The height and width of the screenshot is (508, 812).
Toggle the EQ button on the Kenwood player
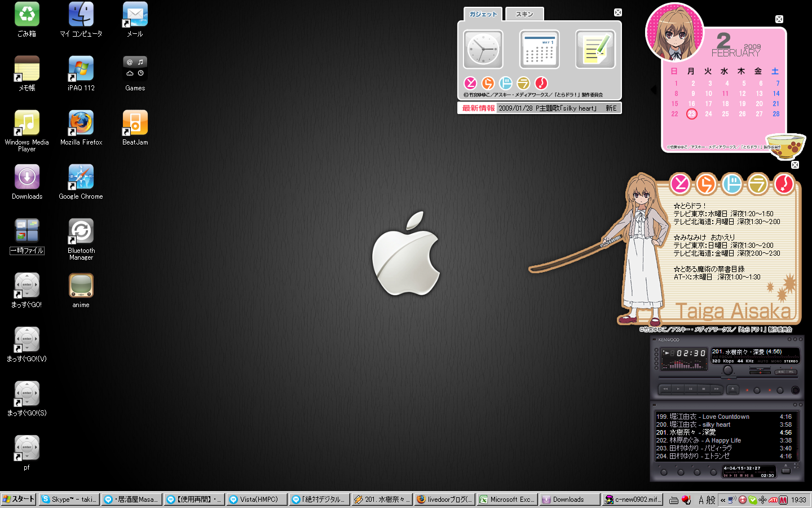coord(781,372)
